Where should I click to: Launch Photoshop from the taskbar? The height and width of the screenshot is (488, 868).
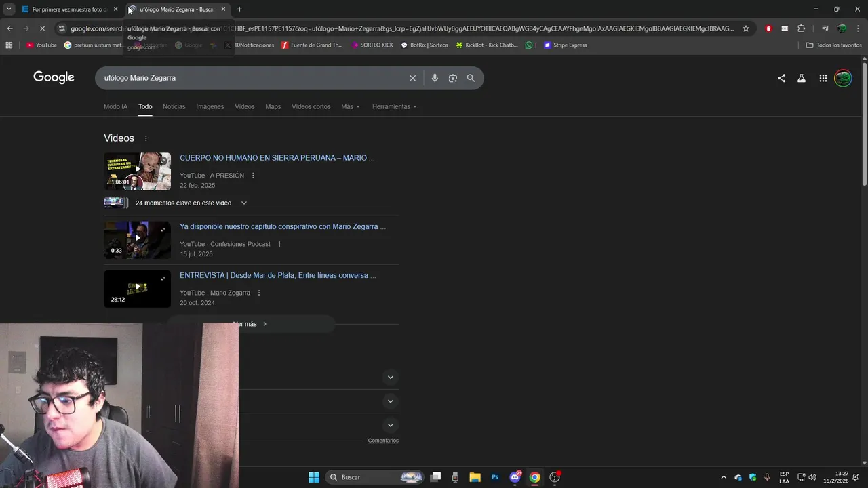(495, 477)
